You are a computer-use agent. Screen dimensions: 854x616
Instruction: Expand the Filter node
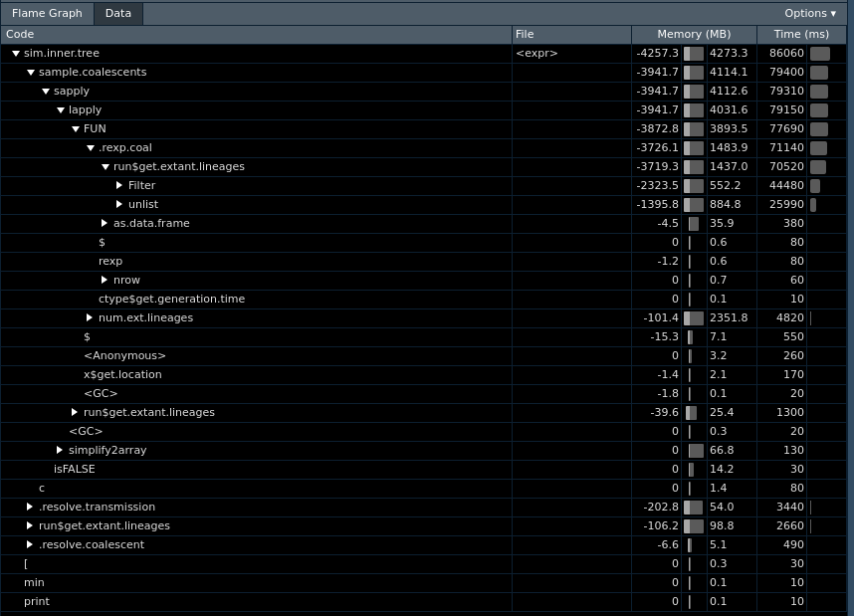point(119,186)
